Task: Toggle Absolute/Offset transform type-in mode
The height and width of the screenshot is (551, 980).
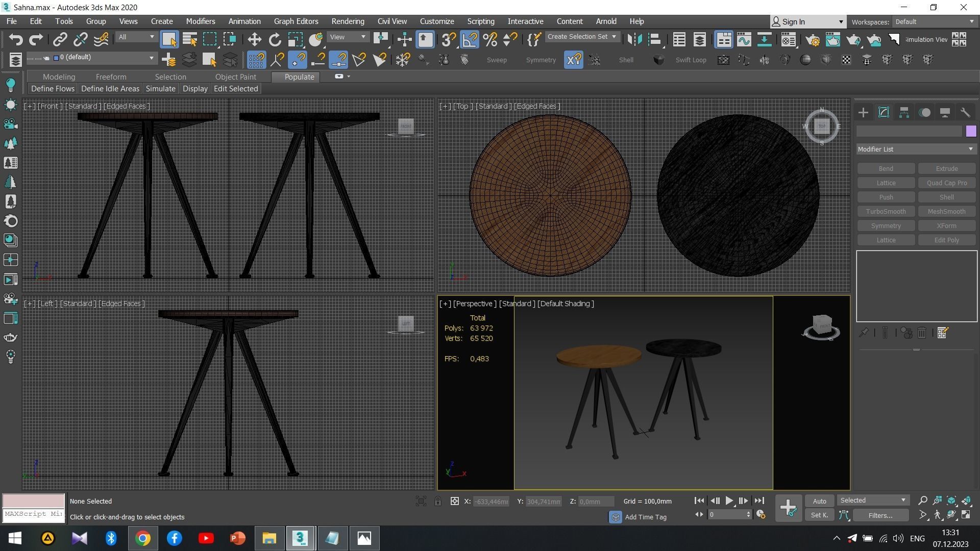Action: point(454,501)
